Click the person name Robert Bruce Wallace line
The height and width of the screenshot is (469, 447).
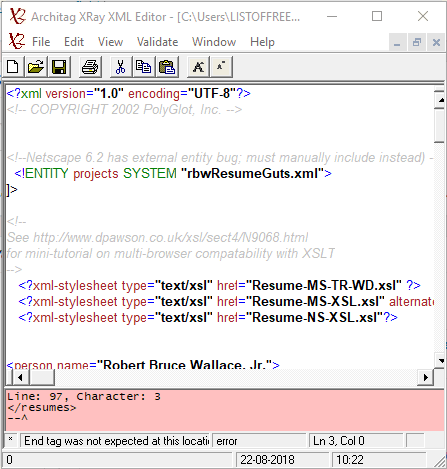coord(143,364)
